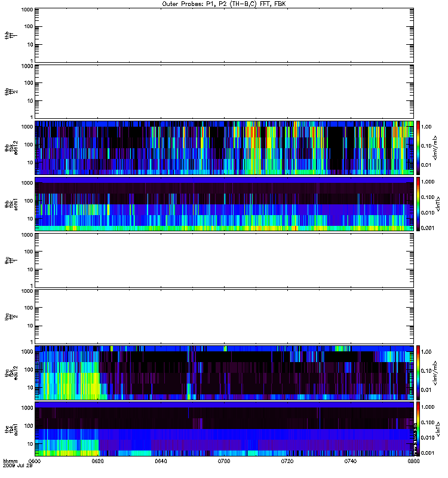Click the 'thc fff 2' axis label
The height and width of the screenshot is (478, 448).
coord(11,317)
